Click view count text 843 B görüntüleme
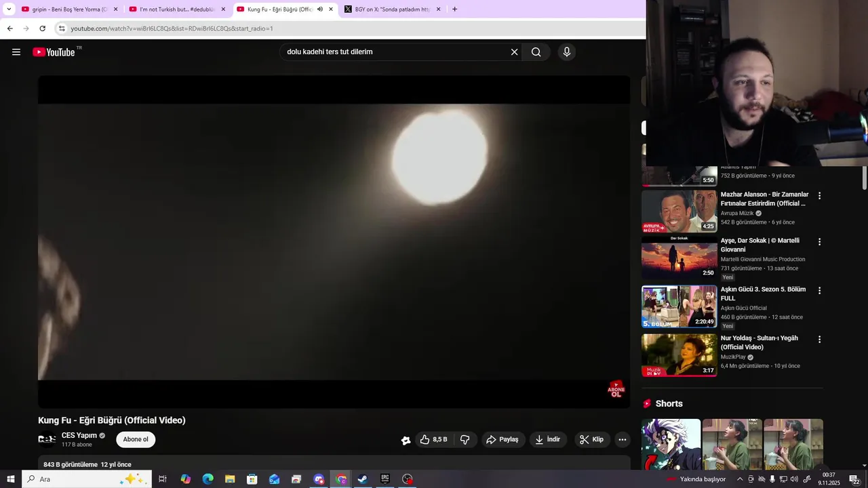 (71, 465)
